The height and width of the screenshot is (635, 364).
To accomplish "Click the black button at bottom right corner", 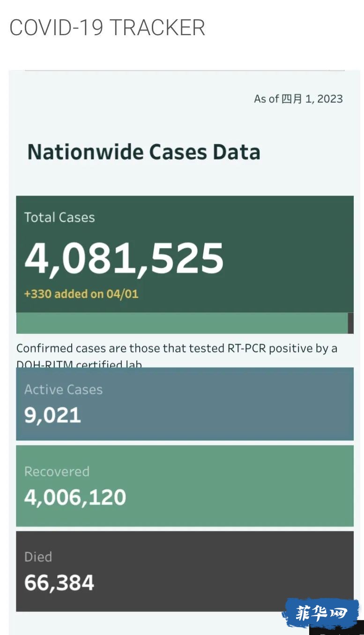I will pos(336,630).
